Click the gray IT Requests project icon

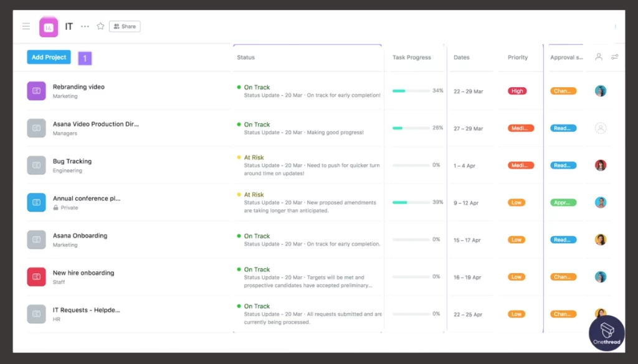(36, 314)
